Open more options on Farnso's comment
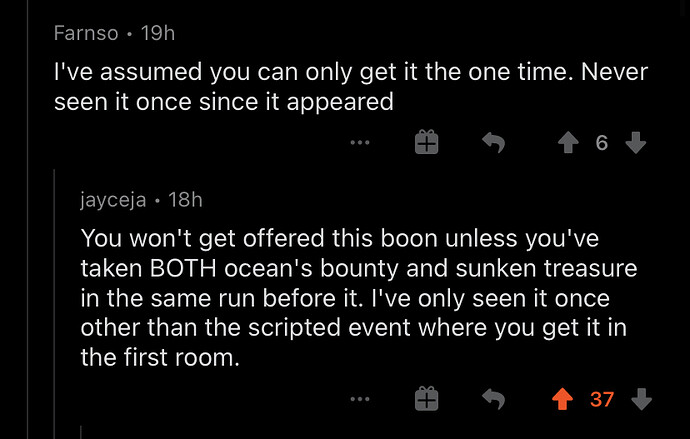 tap(360, 144)
